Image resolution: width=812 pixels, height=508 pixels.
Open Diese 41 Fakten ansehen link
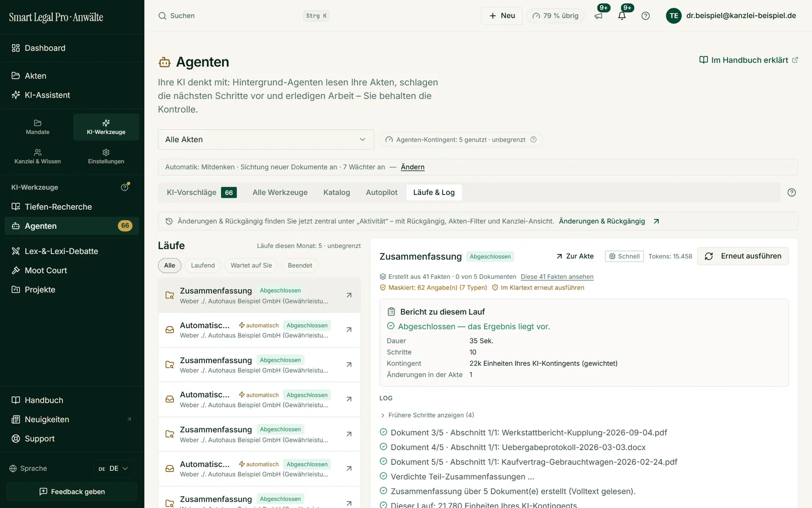point(557,277)
